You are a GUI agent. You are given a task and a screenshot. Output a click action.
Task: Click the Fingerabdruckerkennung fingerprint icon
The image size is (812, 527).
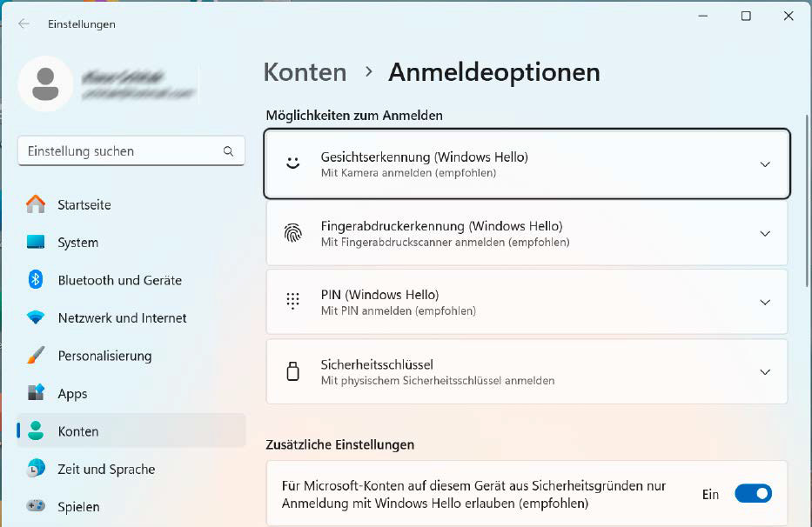click(x=292, y=233)
